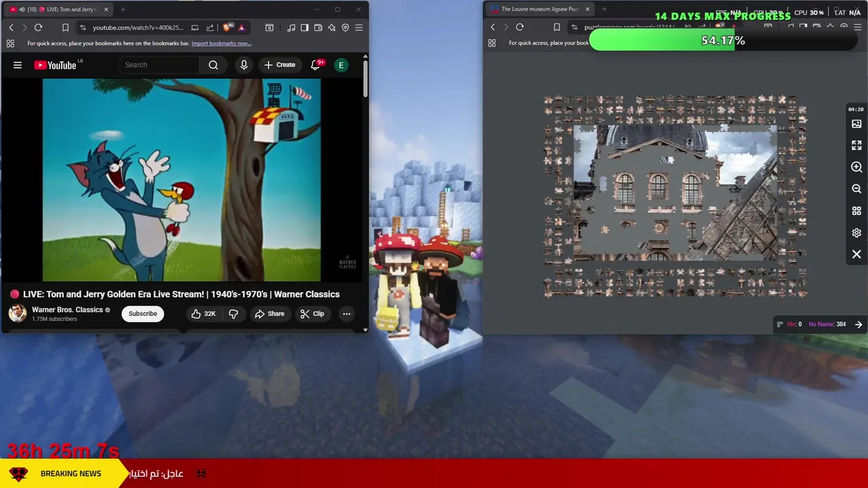Like the video showing 32K
Image resolution: width=868 pixels, height=488 pixels.
[203, 314]
